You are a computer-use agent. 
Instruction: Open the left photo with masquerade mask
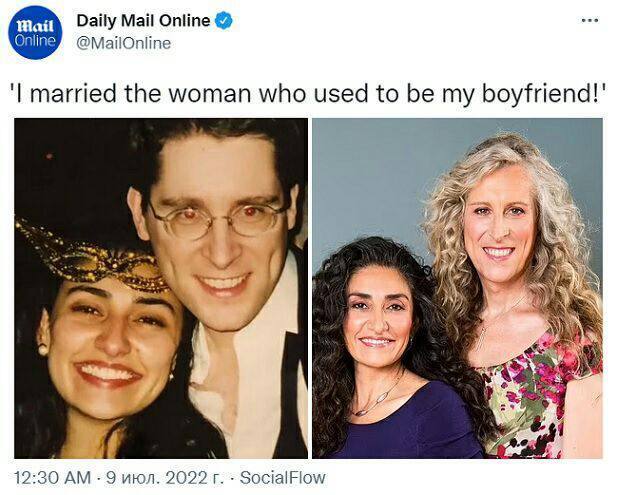tap(161, 288)
